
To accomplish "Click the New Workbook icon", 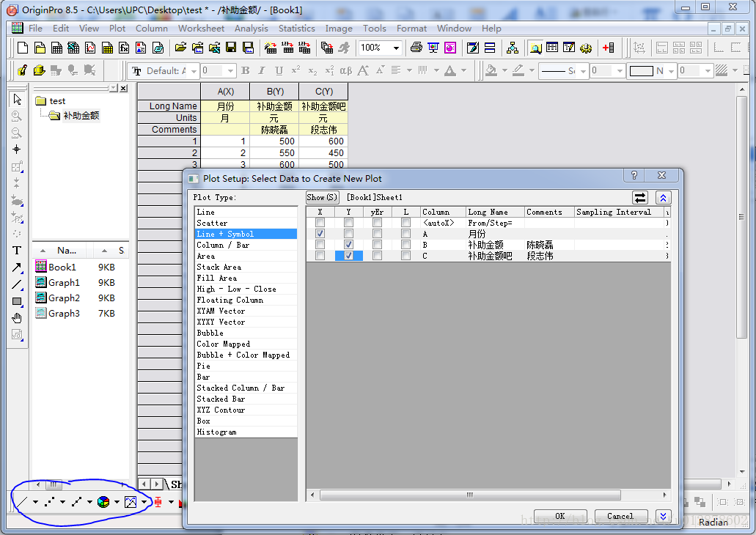I will (56, 48).
